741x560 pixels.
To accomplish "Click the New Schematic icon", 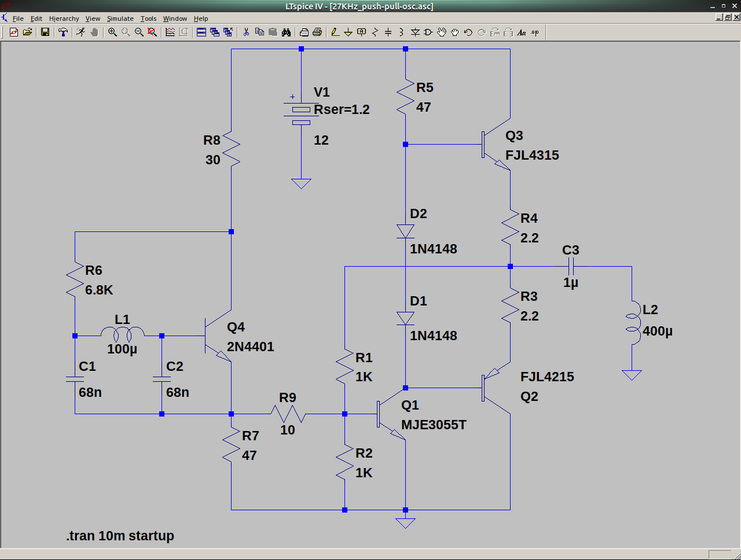I will click(x=14, y=32).
